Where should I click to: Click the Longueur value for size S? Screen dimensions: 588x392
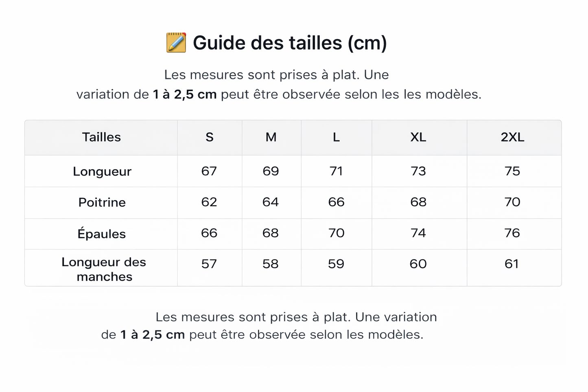click(209, 171)
